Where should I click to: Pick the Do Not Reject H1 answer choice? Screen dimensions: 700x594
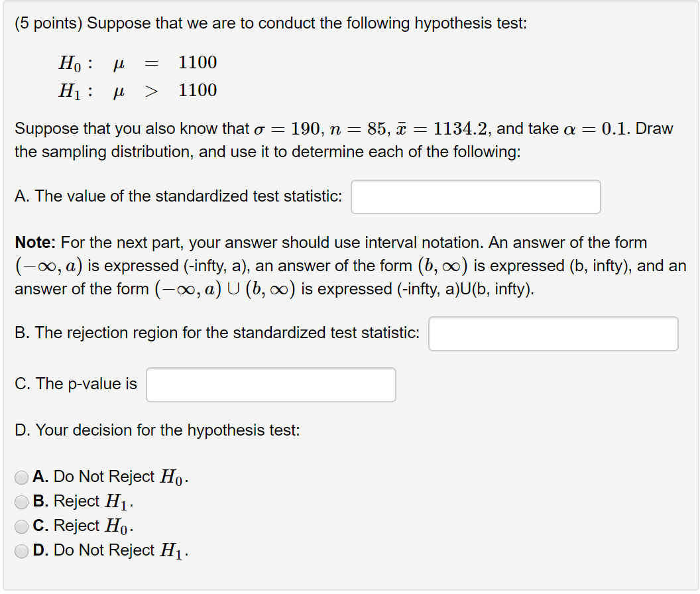point(21,551)
